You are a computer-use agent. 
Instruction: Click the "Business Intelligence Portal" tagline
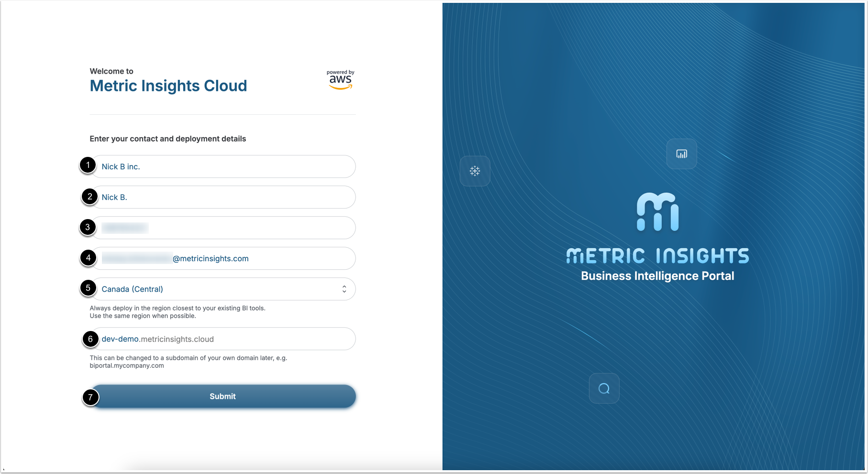coord(657,276)
